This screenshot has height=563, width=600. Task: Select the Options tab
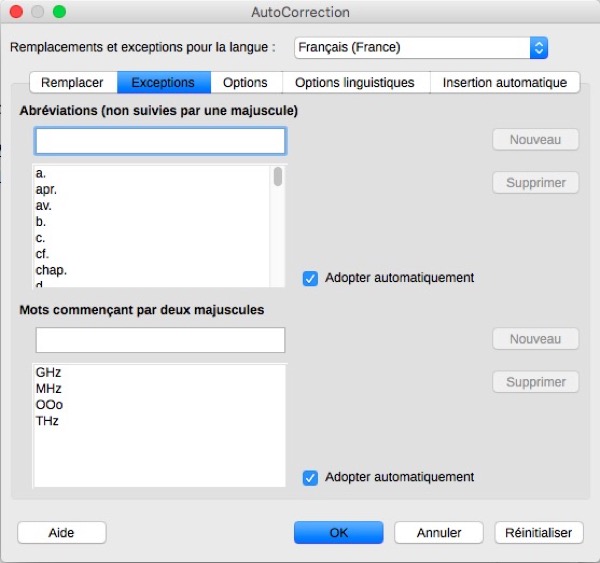coord(245,82)
